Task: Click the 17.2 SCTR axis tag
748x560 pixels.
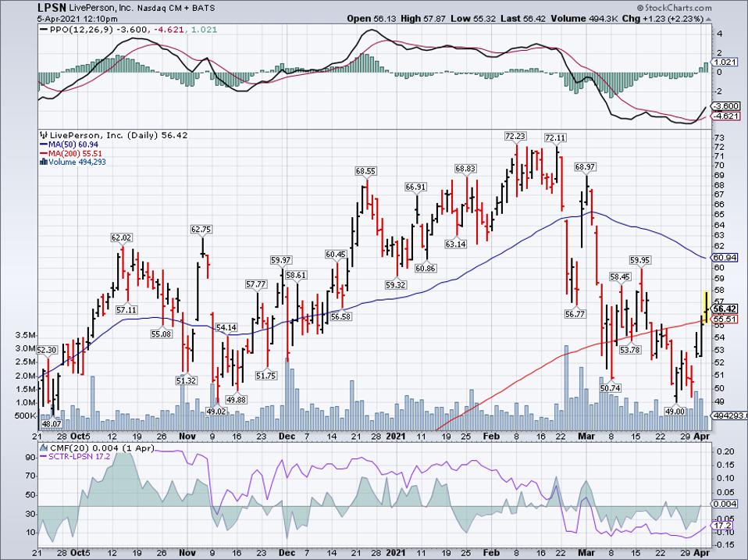Action: coord(723,525)
